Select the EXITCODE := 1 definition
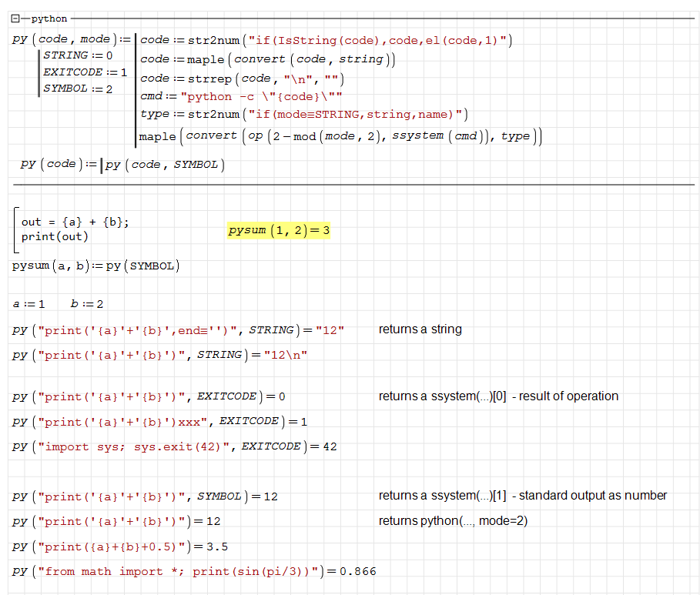This screenshot has width=700, height=595. click(x=85, y=72)
